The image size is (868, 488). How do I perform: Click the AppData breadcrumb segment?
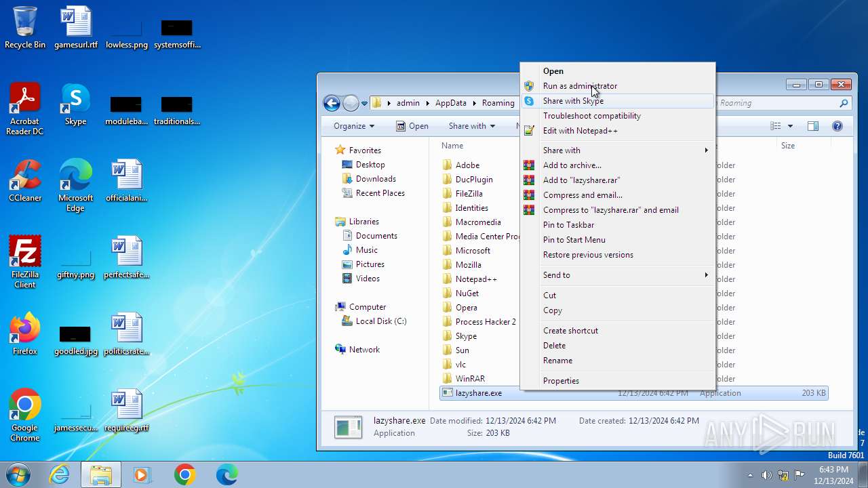(x=451, y=103)
